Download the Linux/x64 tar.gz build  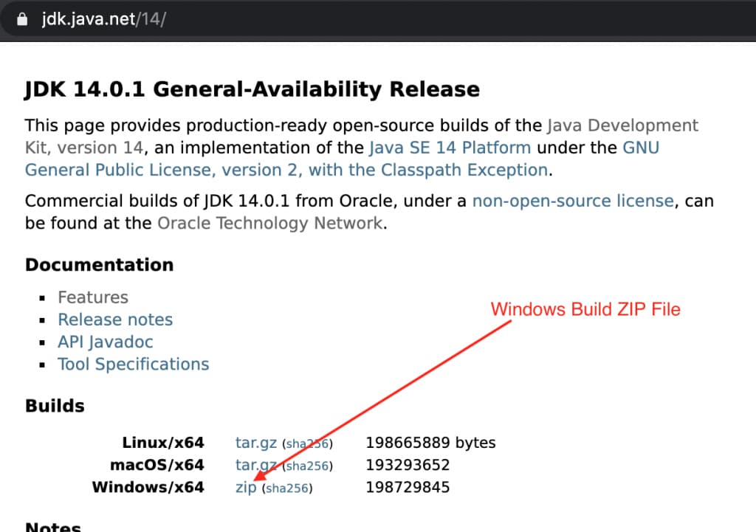click(256, 443)
